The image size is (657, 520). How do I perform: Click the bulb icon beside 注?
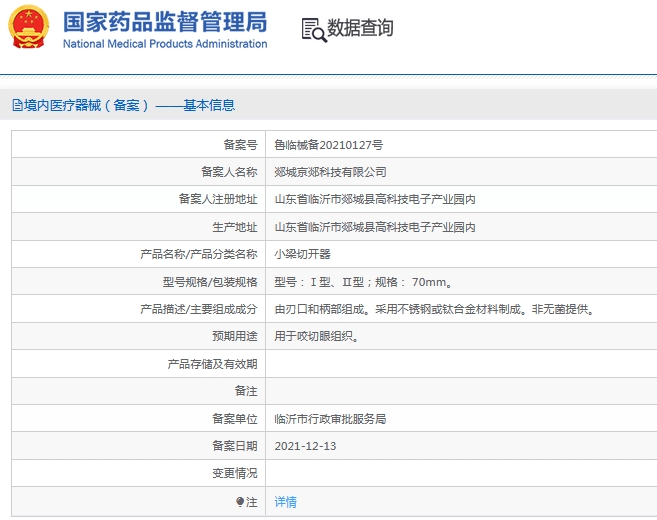point(240,502)
